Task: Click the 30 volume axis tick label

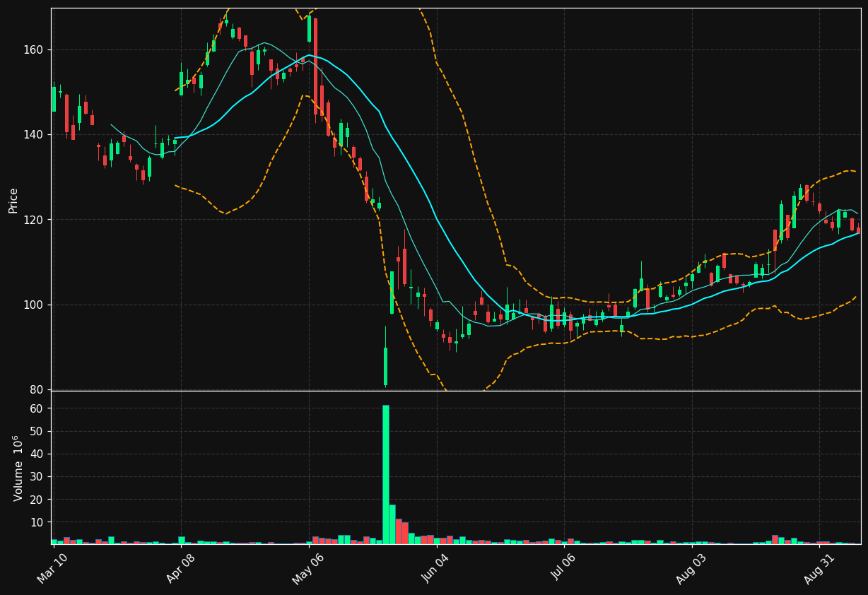Action: 37,476
